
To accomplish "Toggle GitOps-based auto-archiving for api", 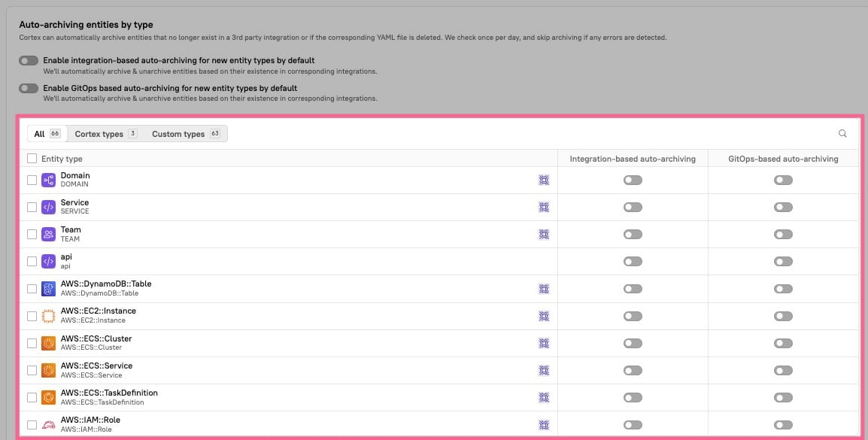I will coord(783,261).
